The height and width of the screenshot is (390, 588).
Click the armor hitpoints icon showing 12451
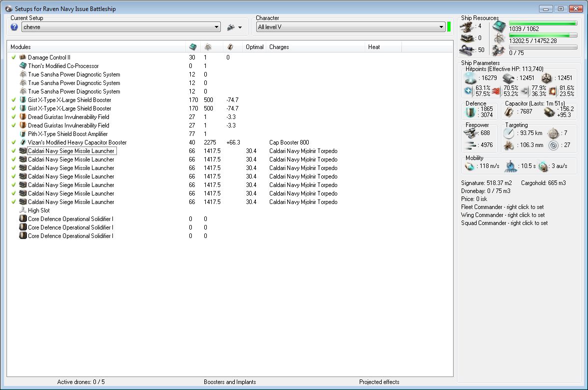tap(509, 78)
